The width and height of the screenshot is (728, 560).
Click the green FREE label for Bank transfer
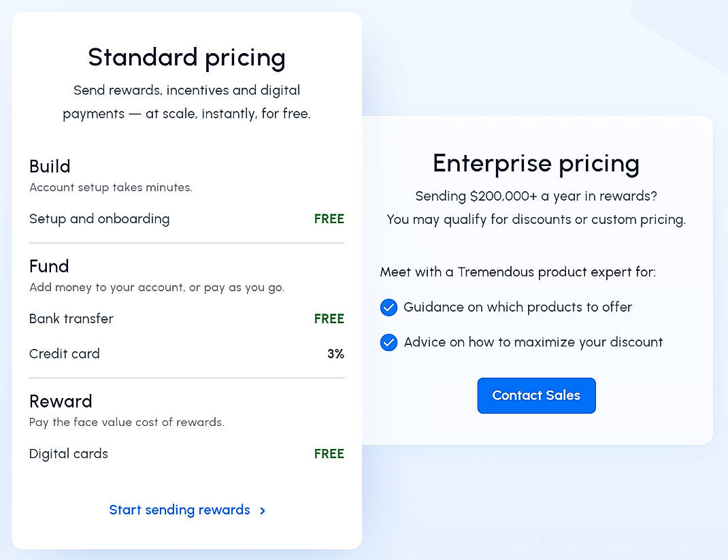point(329,318)
